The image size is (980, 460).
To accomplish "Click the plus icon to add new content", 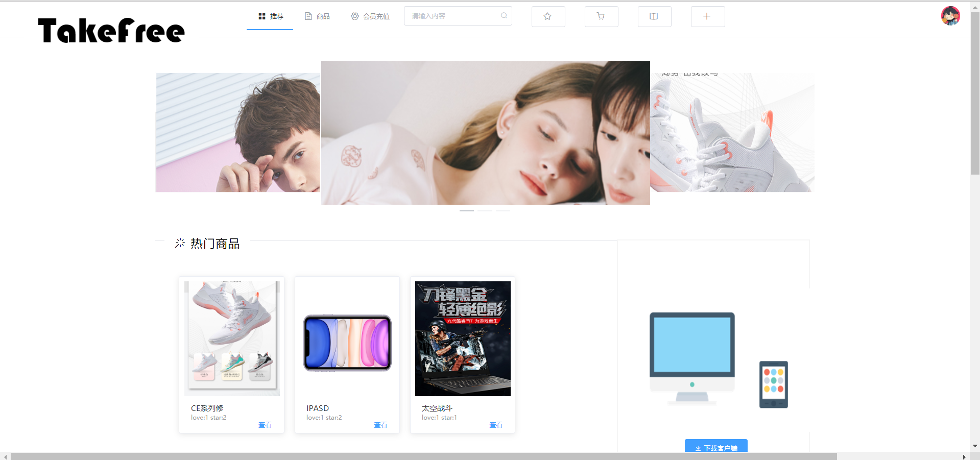I will (707, 16).
